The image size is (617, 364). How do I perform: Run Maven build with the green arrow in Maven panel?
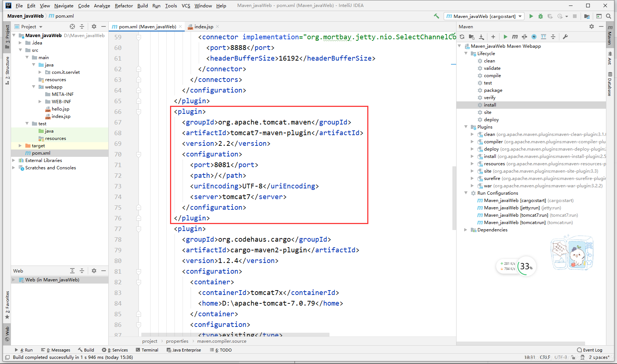tap(505, 37)
